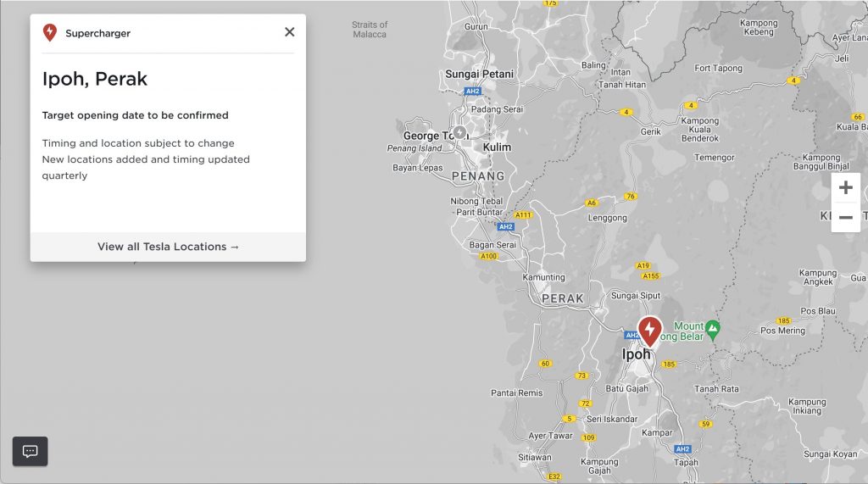Click the A155 road shield
This screenshot has width=868, height=484.
pyautogui.click(x=650, y=276)
